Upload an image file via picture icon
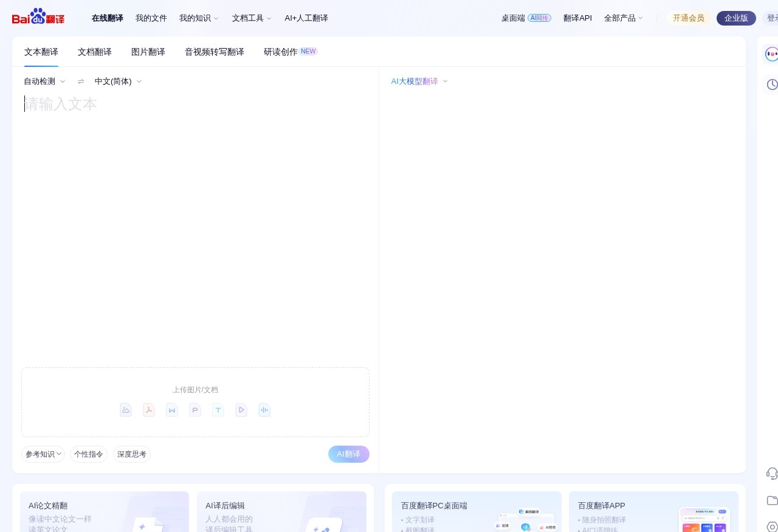Image resolution: width=778 pixels, height=532 pixels. (x=126, y=410)
